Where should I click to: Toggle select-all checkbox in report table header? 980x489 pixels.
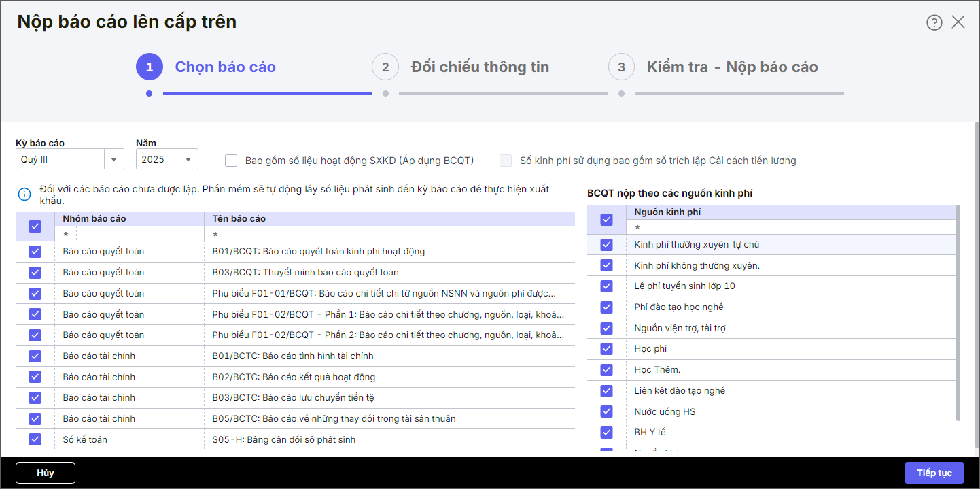tap(35, 226)
